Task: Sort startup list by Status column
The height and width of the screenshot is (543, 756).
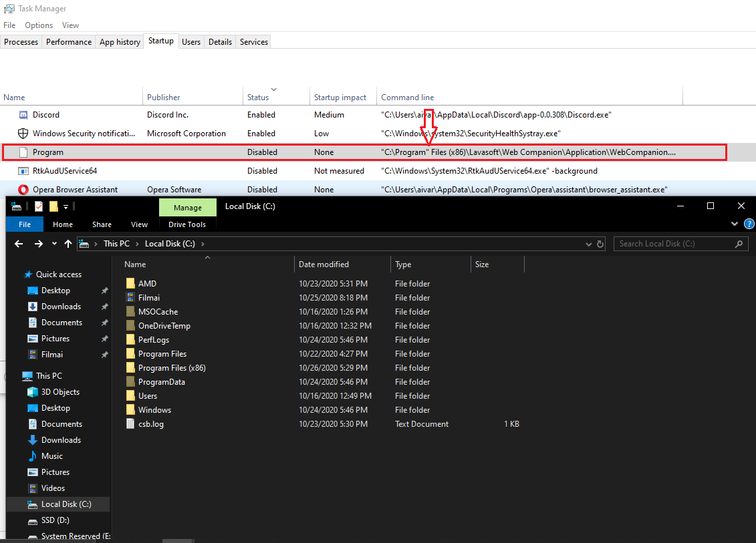Action: (x=276, y=97)
